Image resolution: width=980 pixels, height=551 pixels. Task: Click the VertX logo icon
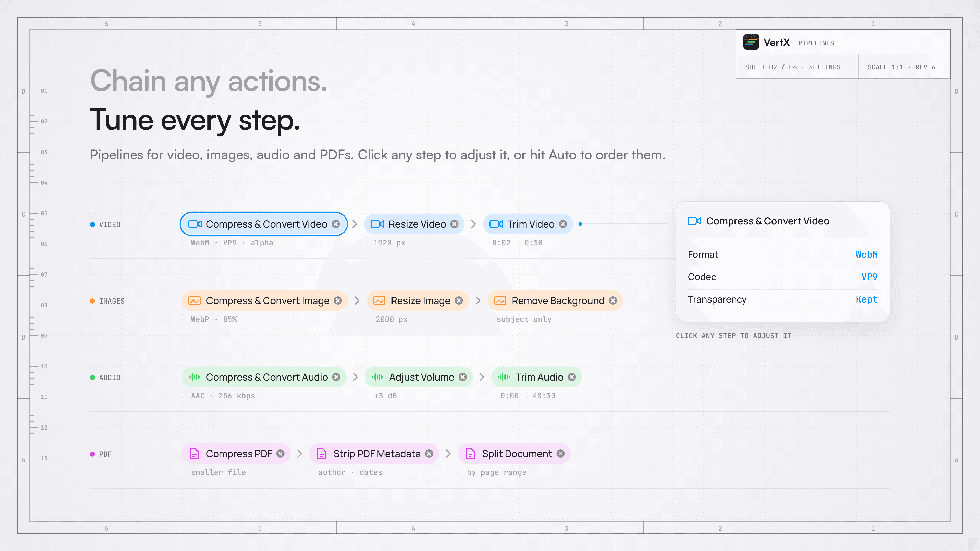[x=751, y=42]
